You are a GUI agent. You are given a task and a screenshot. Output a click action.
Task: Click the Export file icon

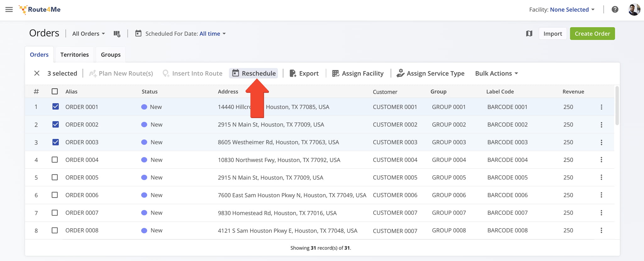coord(292,73)
